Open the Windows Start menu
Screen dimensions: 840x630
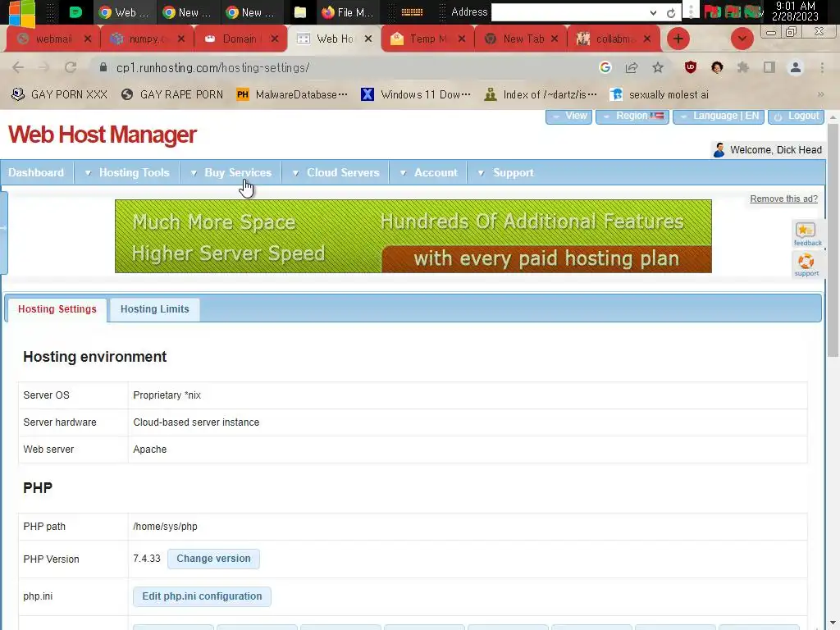tap(21, 12)
